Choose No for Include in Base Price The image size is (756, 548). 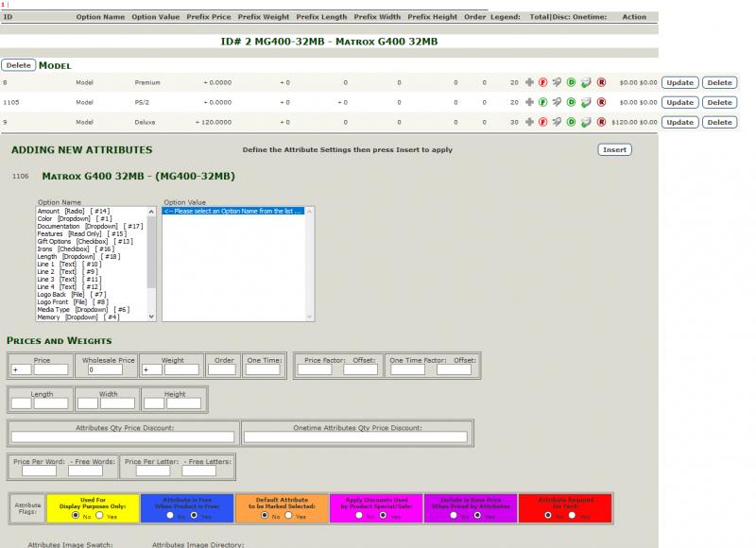(x=454, y=515)
